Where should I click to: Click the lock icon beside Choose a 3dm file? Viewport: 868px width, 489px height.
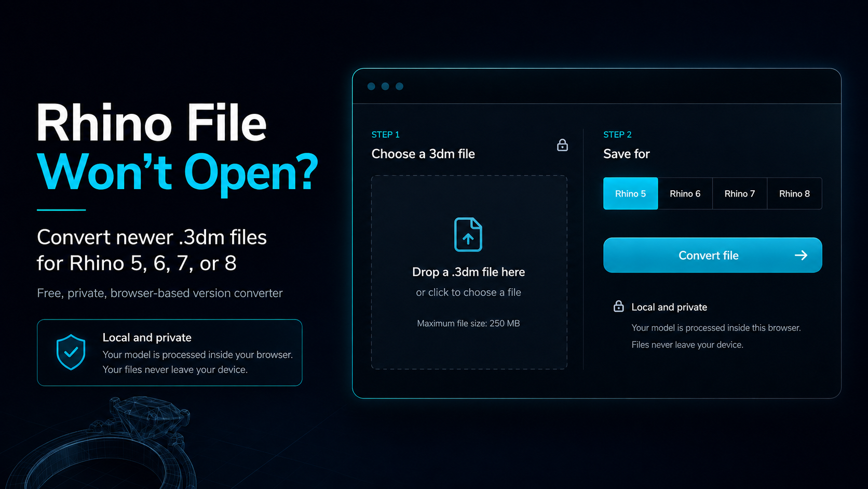pyautogui.click(x=562, y=145)
